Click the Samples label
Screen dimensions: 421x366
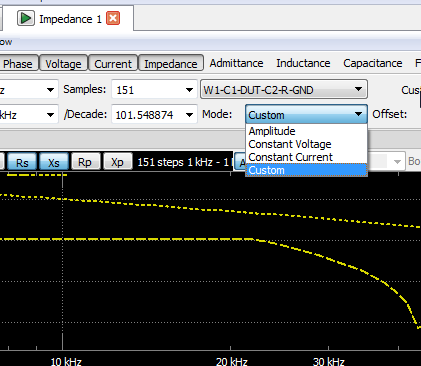tap(85, 89)
